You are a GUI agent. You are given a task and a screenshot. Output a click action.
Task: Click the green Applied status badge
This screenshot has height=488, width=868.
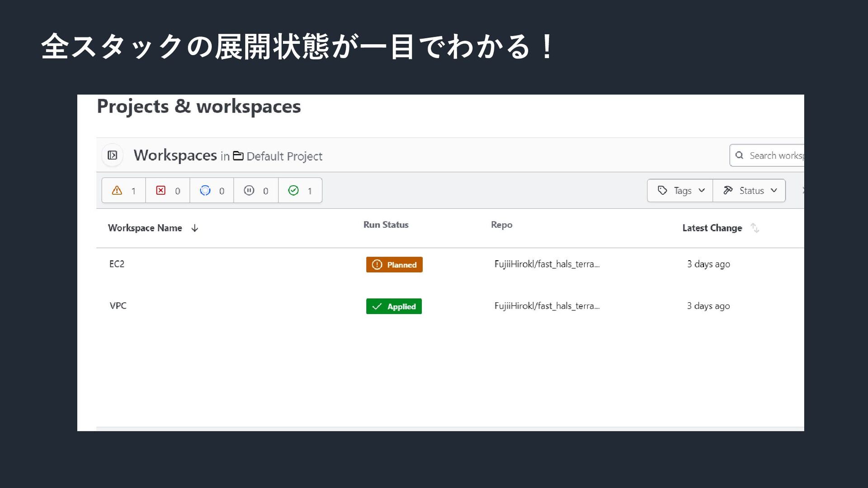point(394,306)
